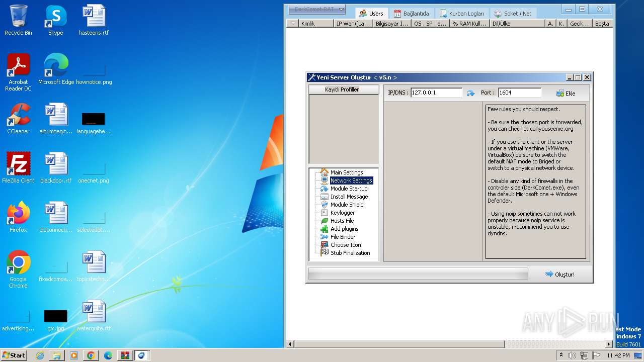Open Install Message settings
Viewport: 644px width, 362px height.
pos(349,197)
